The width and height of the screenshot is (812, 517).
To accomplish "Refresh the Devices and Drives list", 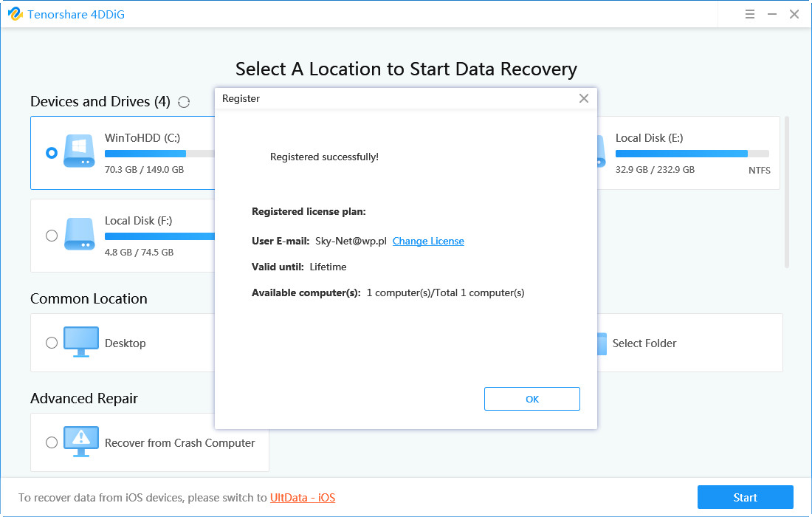I will tap(184, 102).
